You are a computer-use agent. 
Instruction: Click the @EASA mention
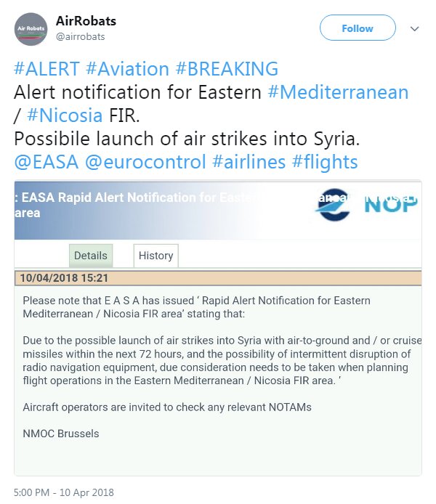pyautogui.click(x=46, y=161)
